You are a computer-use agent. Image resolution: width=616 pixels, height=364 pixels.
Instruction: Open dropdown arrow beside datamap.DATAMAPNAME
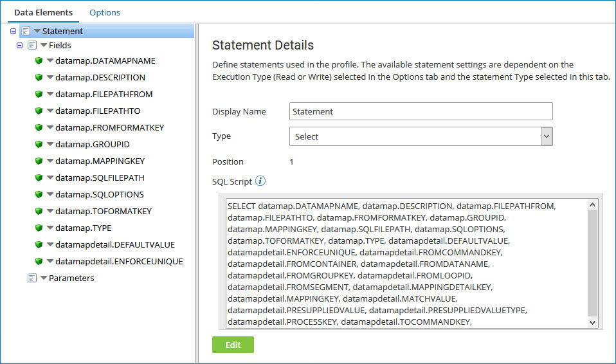pos(50,60)
